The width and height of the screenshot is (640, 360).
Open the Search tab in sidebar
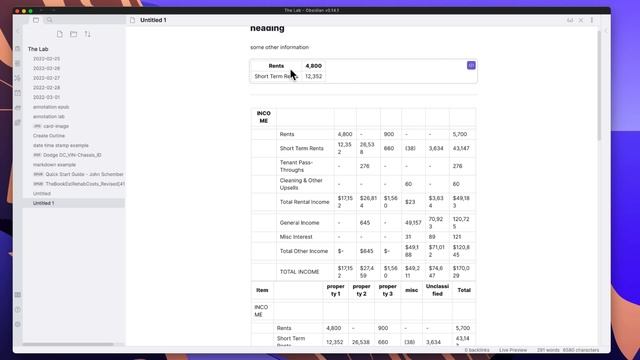pos(49,20)
